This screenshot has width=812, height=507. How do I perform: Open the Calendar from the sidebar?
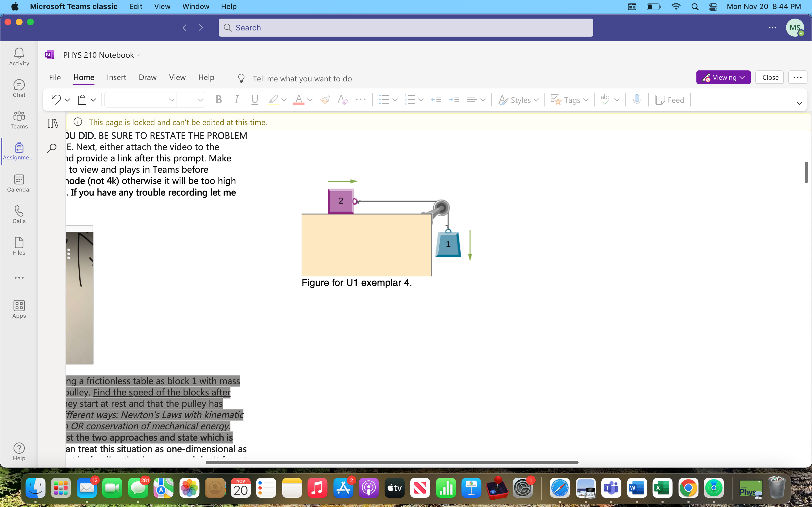[19, 183]
